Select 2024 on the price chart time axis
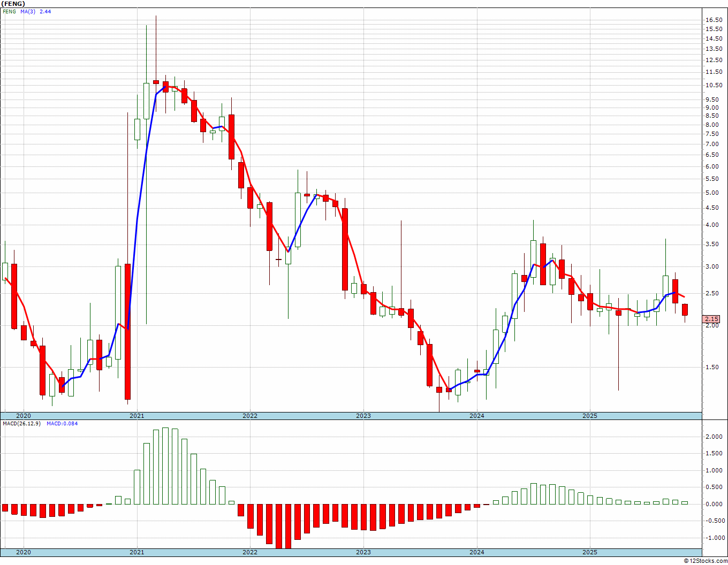 click(x=476, y=416)
